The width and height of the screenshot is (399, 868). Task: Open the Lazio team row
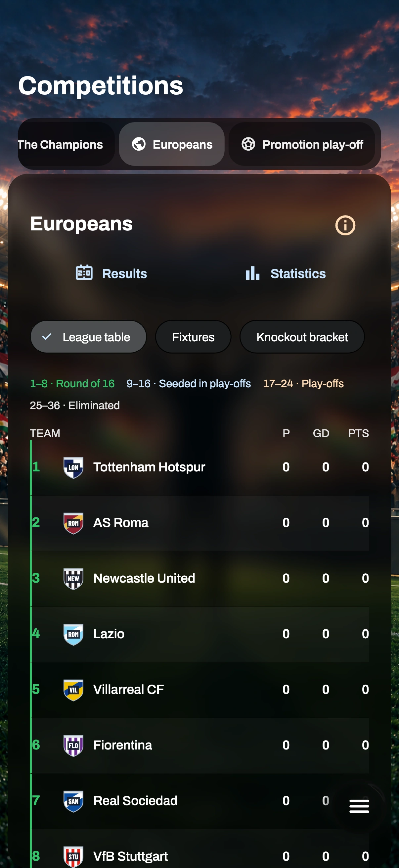pyautogui.click(x=200, y=634)
